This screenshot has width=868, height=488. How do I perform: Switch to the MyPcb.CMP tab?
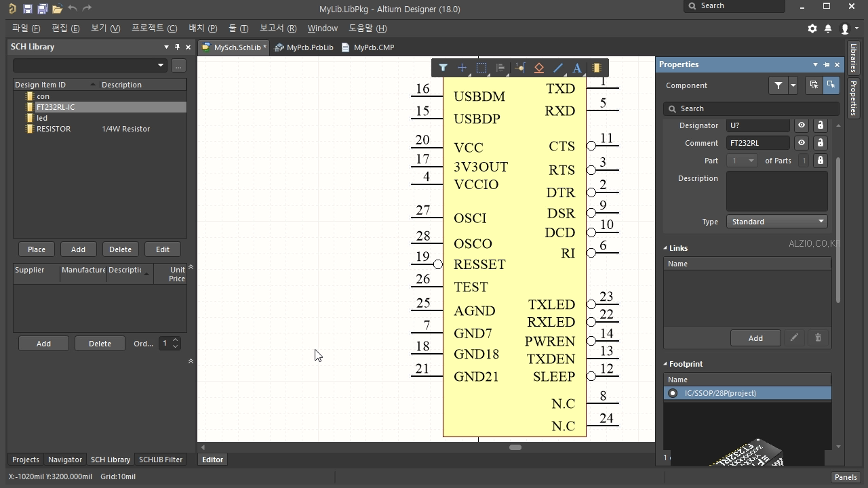click(x=368, y=47)
